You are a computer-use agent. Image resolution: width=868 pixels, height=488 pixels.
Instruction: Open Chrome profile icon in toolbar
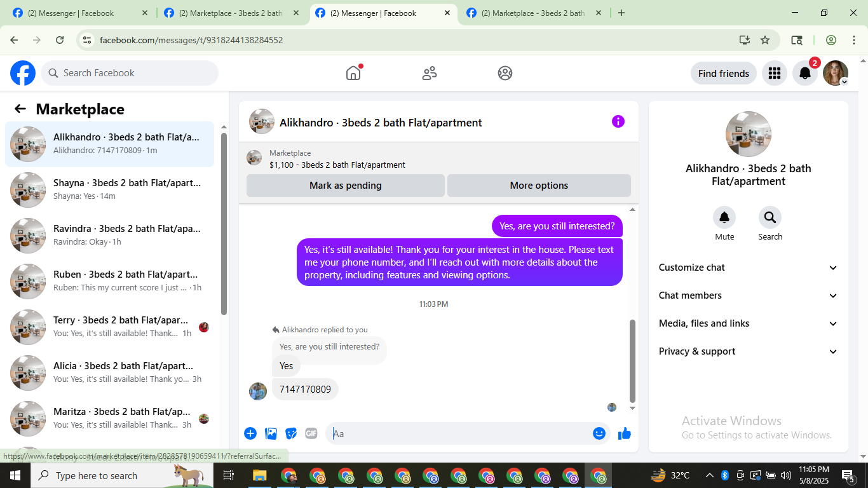point(831,40)
